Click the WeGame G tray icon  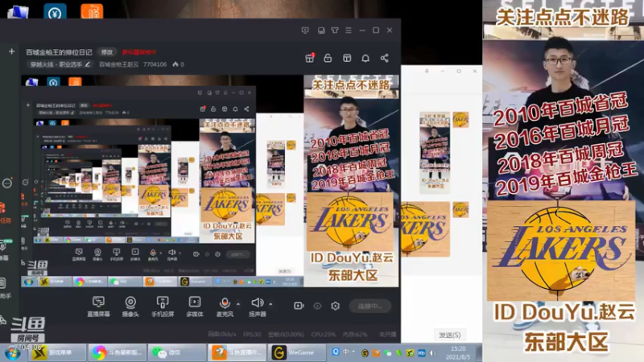[x=365, y=353]
